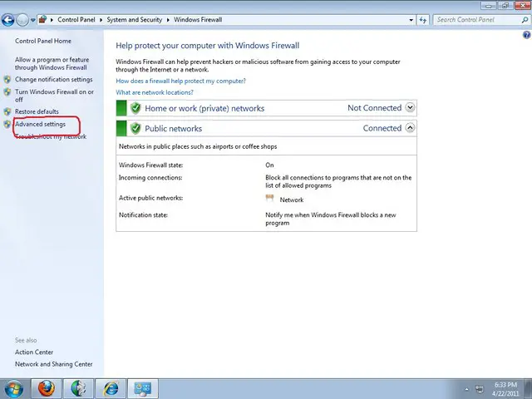Click Incoming connections label
This screenshot has height=399, width=532.
click(x=150, y=178)
